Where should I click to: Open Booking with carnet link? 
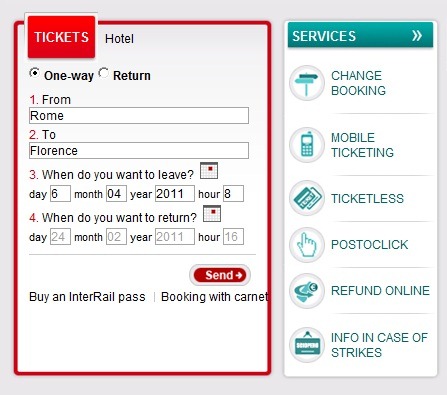pos(215,297)
